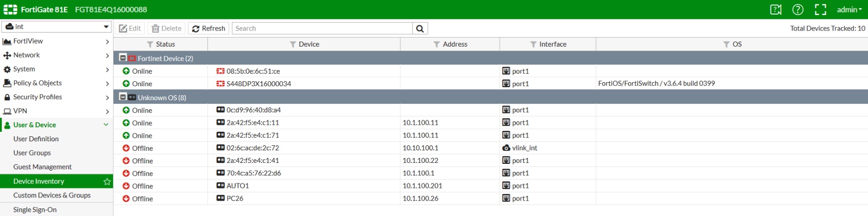
Task: Click inside the Search input field
Action: click(322, 29)
